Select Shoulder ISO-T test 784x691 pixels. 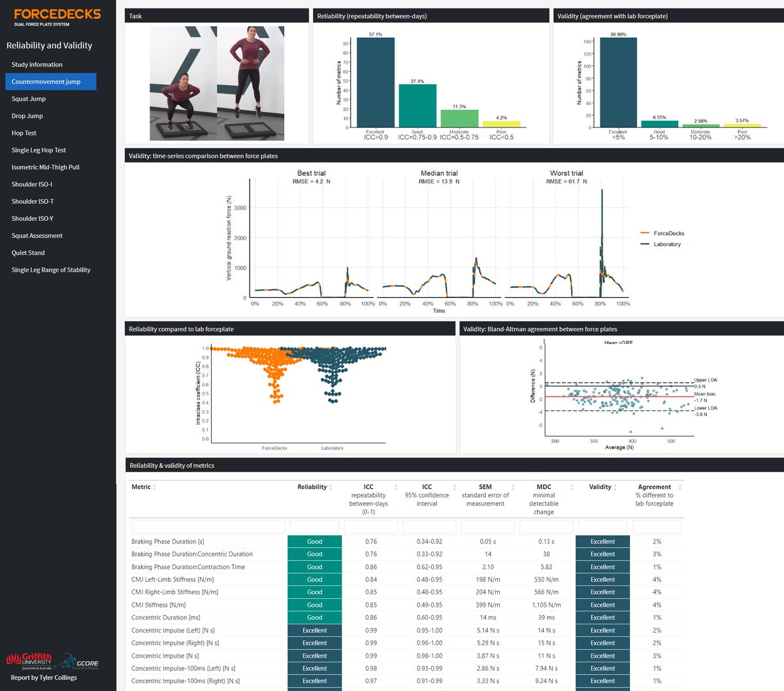click(33, 201)
